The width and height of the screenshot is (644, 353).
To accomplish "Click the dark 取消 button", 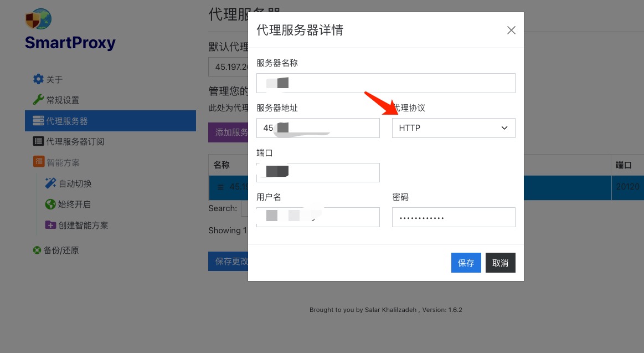I will point(500,263).
